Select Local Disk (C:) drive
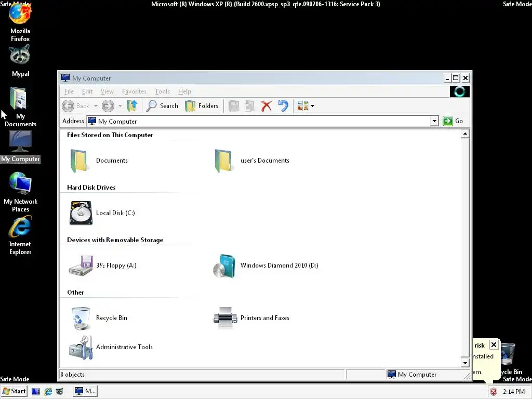Screen dimensions: 532x399 point(102,213)
